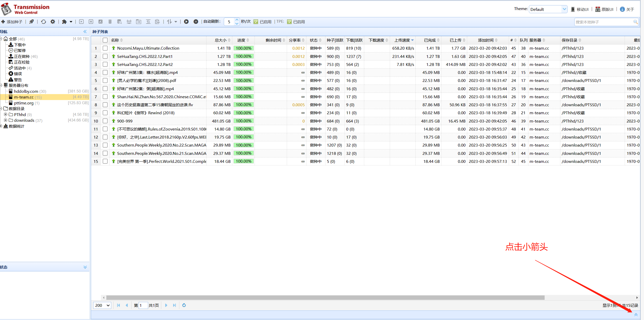Check the 900-999 torrent row checkbox
Screen dimensions: 644x320
click(105, 121)
